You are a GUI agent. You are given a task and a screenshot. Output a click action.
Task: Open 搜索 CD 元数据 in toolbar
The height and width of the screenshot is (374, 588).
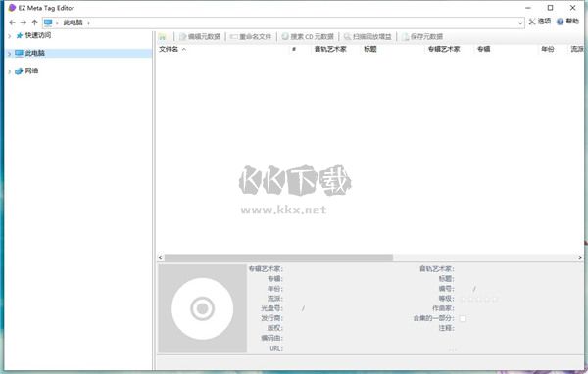tap(308, 37)
